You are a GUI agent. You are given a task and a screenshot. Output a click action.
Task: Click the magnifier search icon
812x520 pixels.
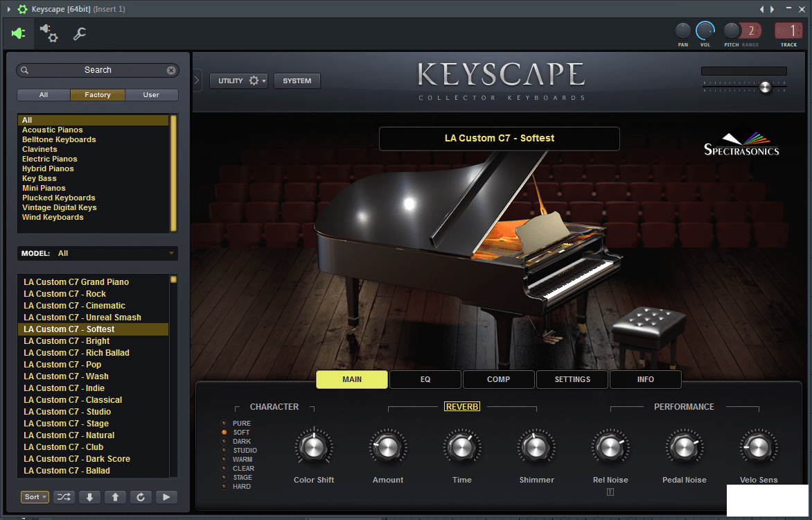point(24,70)
